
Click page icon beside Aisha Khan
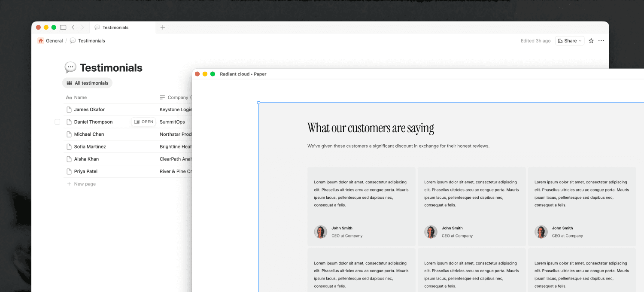69,159
